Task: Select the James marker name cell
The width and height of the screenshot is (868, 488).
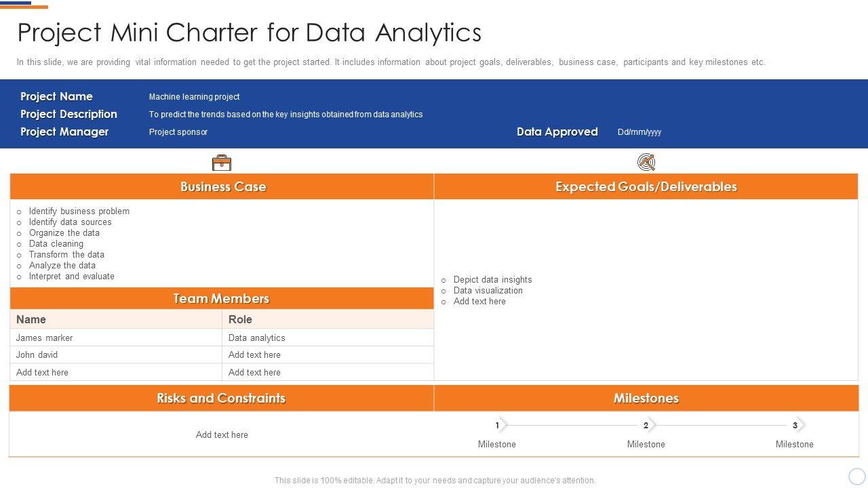Action: (x=45, y=338)
